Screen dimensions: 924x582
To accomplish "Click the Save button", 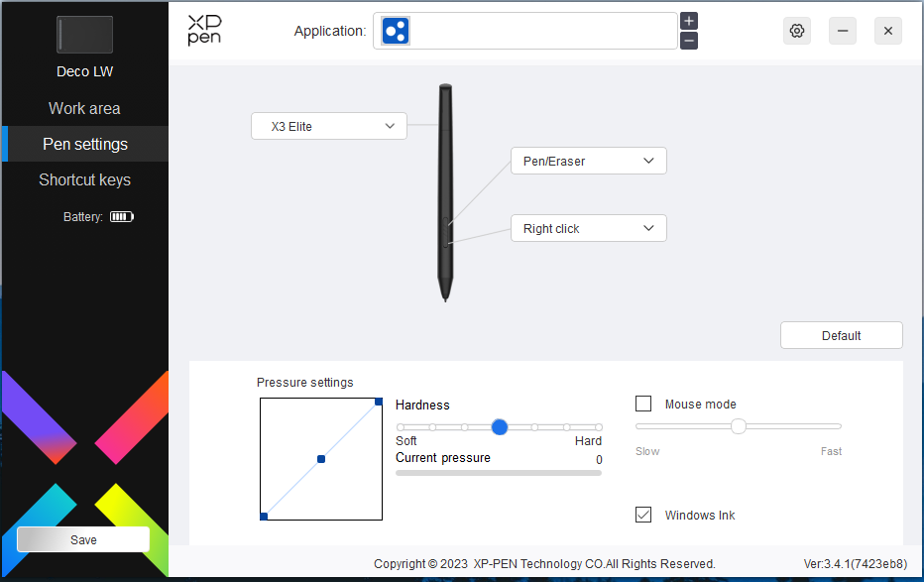I will click(83, 539).
